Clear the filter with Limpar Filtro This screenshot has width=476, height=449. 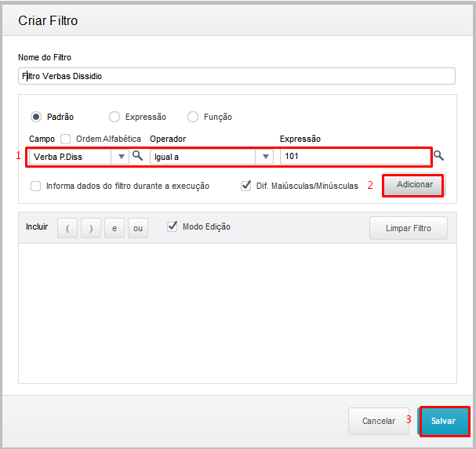pyautogui.click(x=409, y=228)
